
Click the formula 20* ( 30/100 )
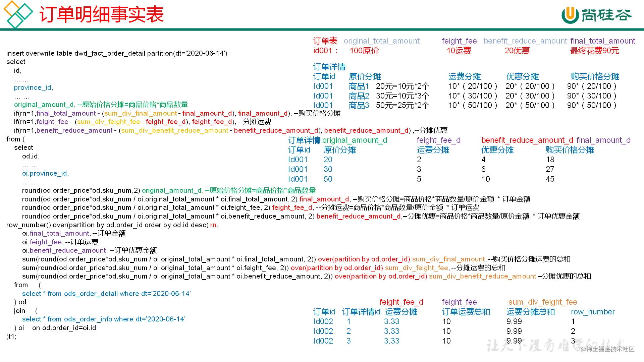tap(530, 96)
